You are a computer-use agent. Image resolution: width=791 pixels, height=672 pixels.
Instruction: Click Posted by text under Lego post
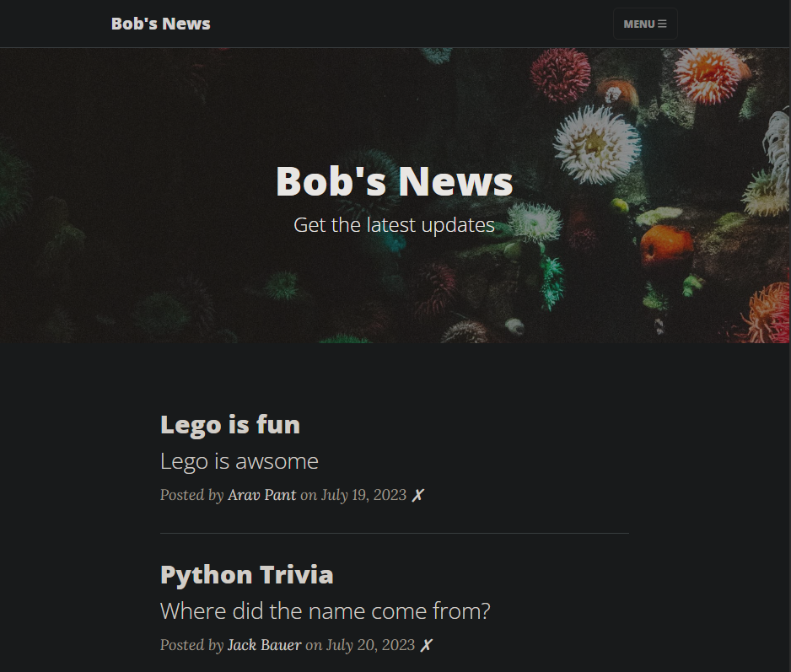click(191, 495)
